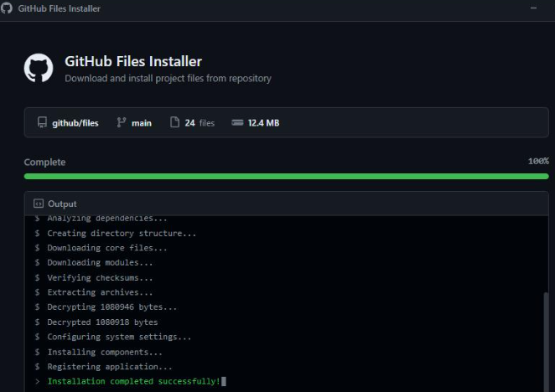
Task: Click the Output panel code icon
Action: pyautogui.click(x=39, y=204)
